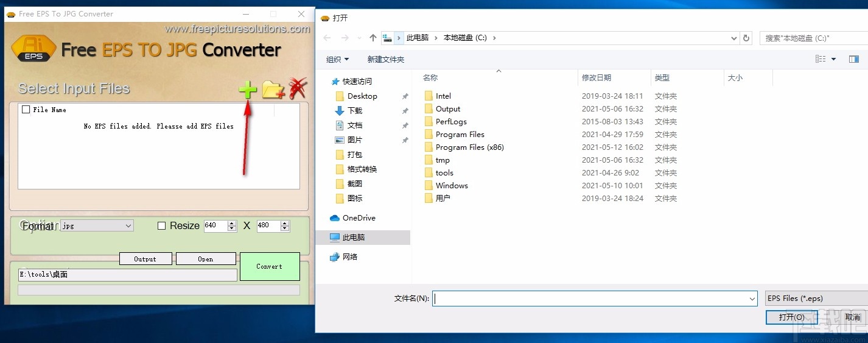The width and height of the screenshot is (868, 343).
Task: Select 此电脑 in navigation pane
Action: point(354,238)
